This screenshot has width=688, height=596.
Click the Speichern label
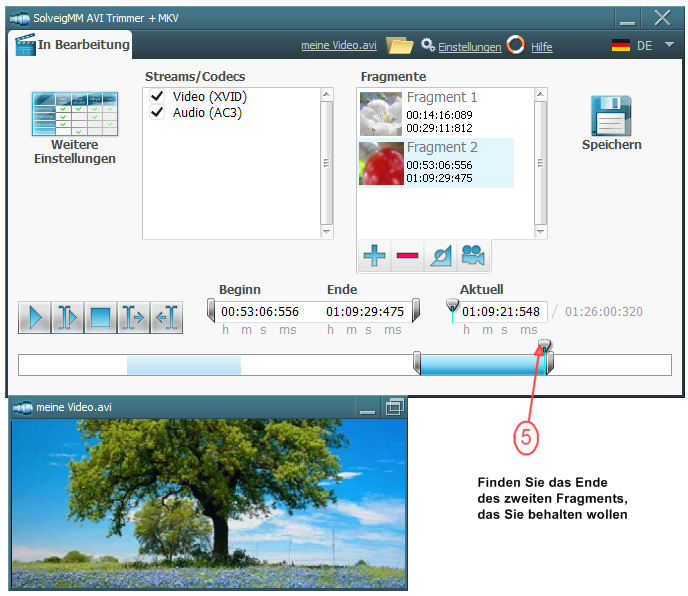[x=611, y=145]
